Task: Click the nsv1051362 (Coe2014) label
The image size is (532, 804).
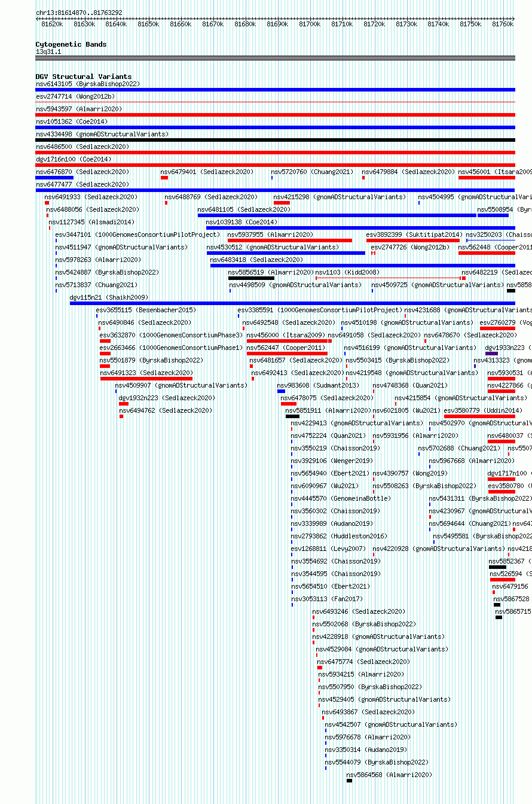Action: coord(72,121)
